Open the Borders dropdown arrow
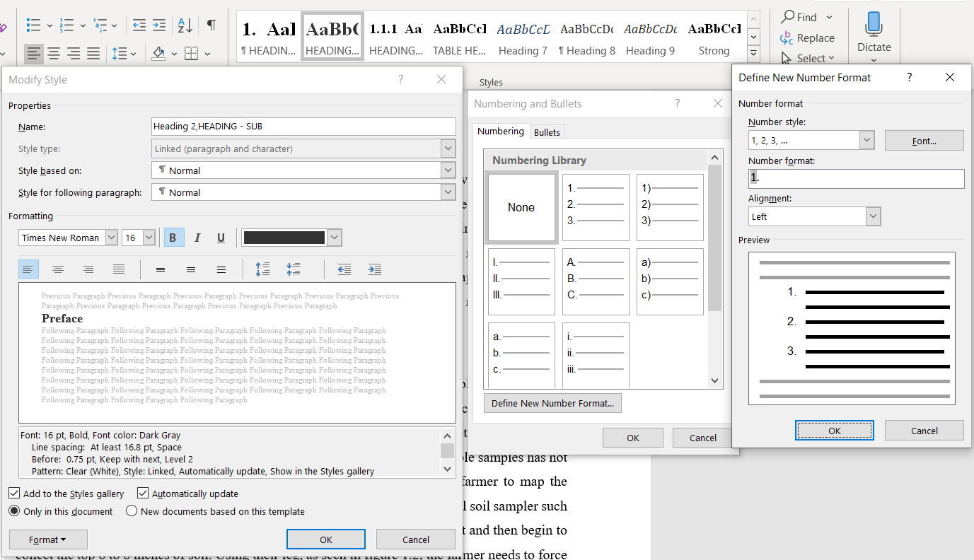The height and width of the screenshot is (560, 974). (x=207, y=54)
